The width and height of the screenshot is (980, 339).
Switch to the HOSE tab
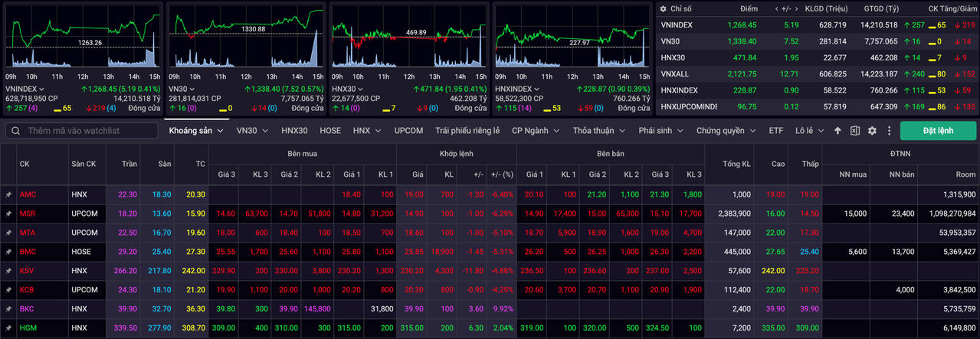(330, 131)
